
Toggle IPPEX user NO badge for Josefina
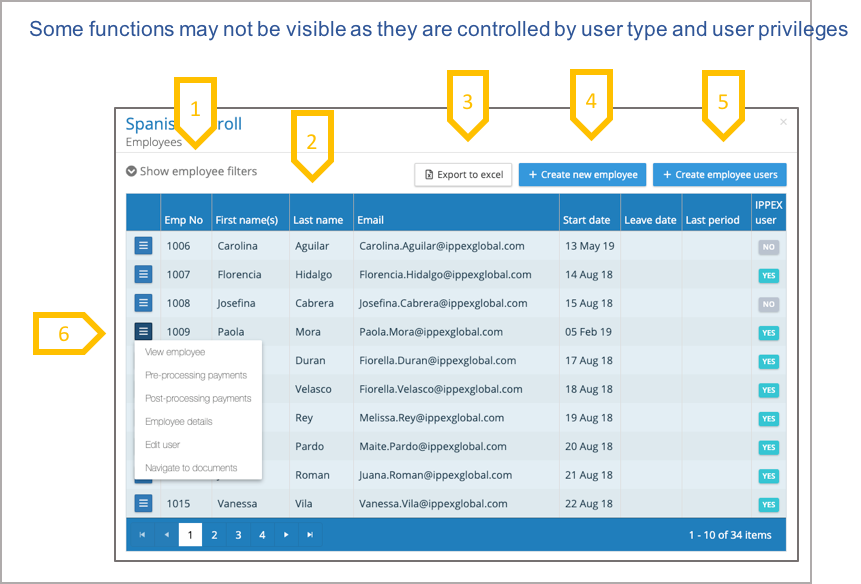click(768, 304)
